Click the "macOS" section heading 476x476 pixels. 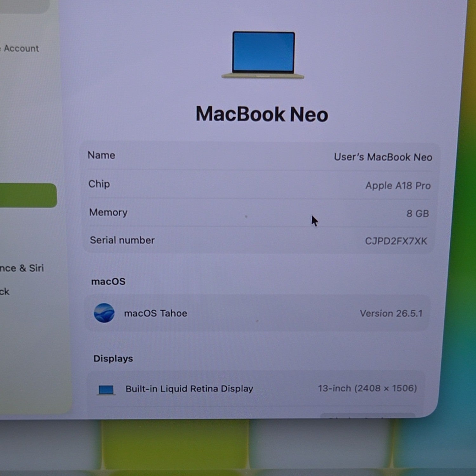pyautogui.click(x=108, y=281)
